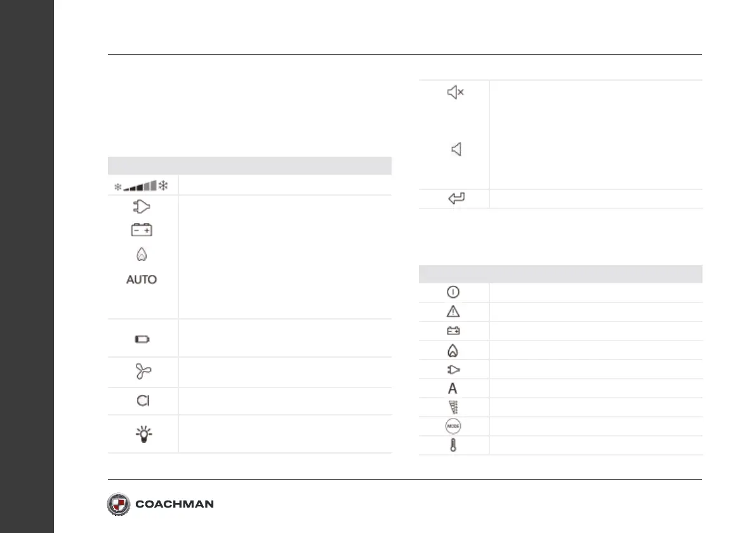Click the round MODE button

(453, 426)
